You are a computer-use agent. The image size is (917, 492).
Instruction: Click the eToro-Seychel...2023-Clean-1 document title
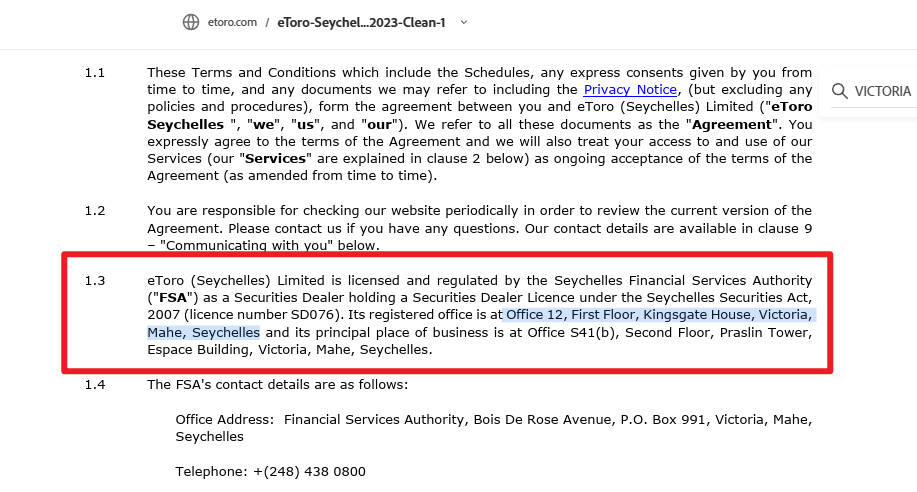point(361,22)
